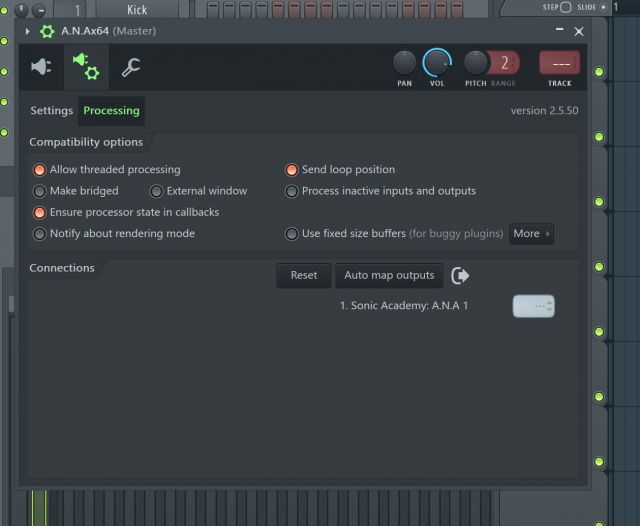Switch to the Settings tab
Image resolution: width=640 pixels, height=526 pixels.
[x=51, y=111]
